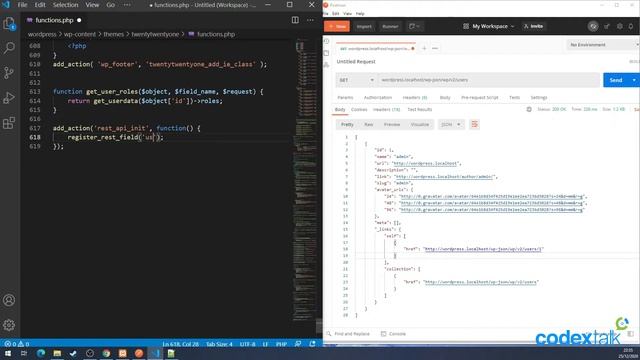Open the Test Results tab
This screenshot has width=640, height=360.
(x=420, y=109)
